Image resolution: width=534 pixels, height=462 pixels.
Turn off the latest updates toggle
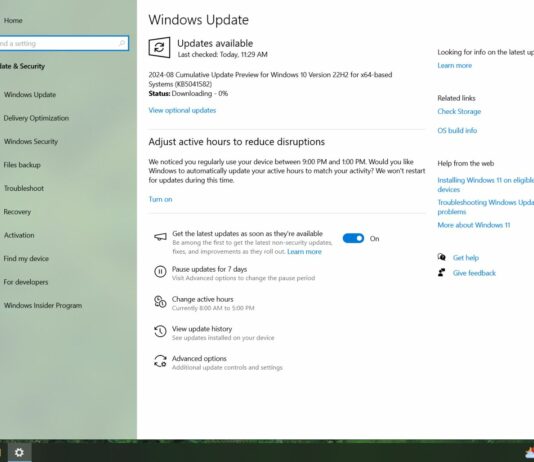click(x=353, y=238)
